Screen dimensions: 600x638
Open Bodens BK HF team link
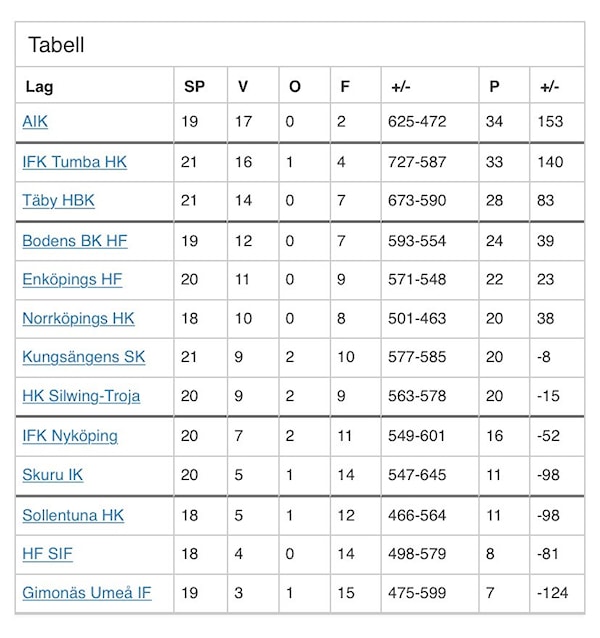pos(75,241)
